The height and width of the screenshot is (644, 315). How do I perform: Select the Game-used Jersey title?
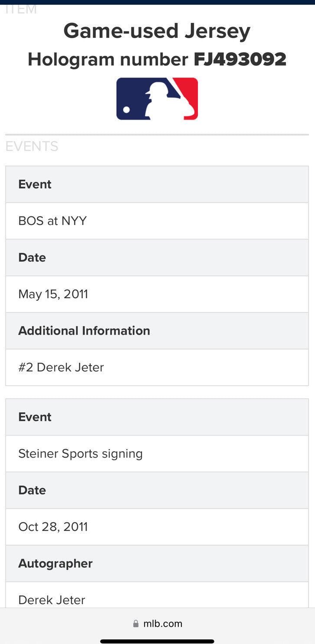[x=157, y=31]
